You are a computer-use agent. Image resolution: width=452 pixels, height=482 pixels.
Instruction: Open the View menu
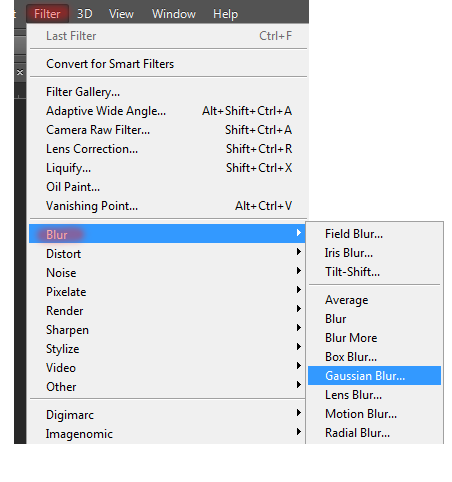tap(121, 14)
